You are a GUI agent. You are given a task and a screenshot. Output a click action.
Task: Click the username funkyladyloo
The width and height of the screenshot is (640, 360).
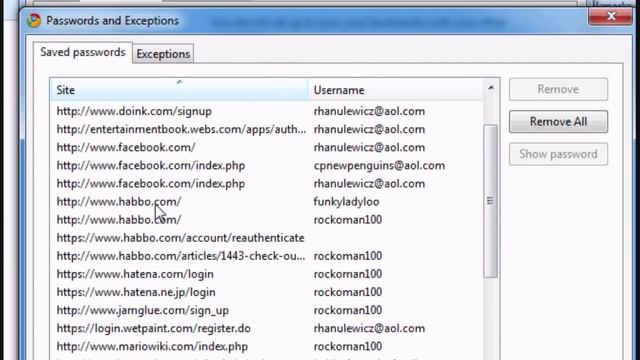(x=346, y=202)
